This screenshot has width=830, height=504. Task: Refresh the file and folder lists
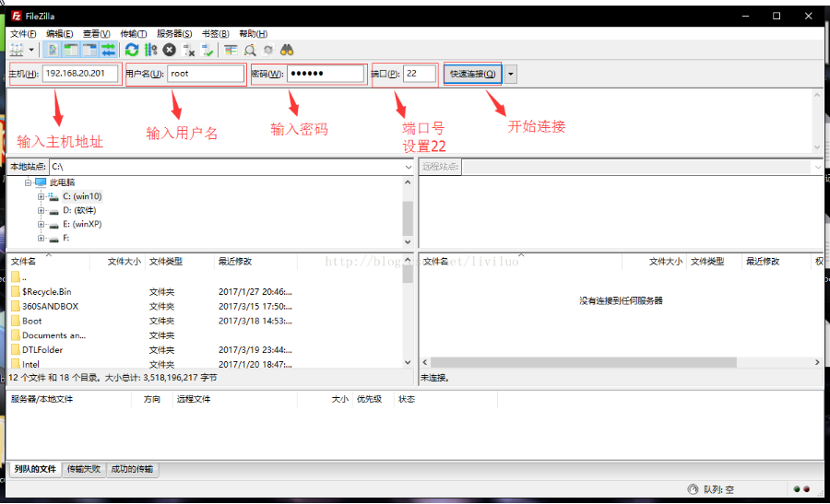pos(132,51)
